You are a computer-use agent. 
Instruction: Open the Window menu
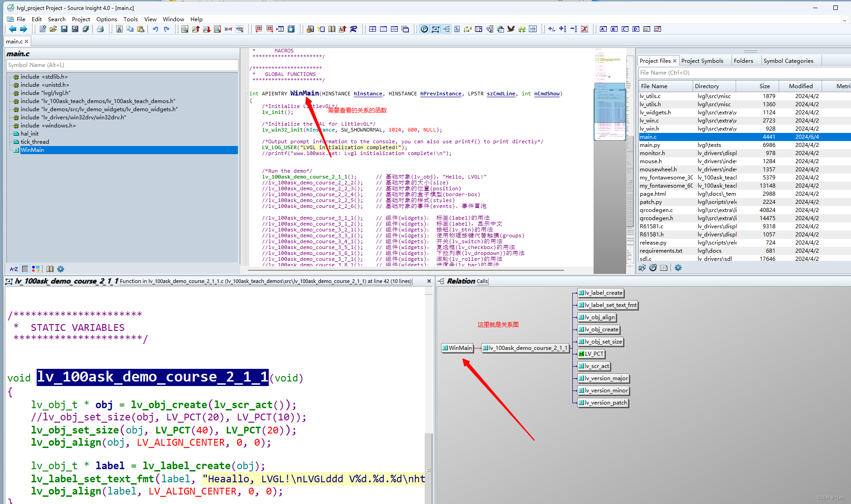pos(173,19)
